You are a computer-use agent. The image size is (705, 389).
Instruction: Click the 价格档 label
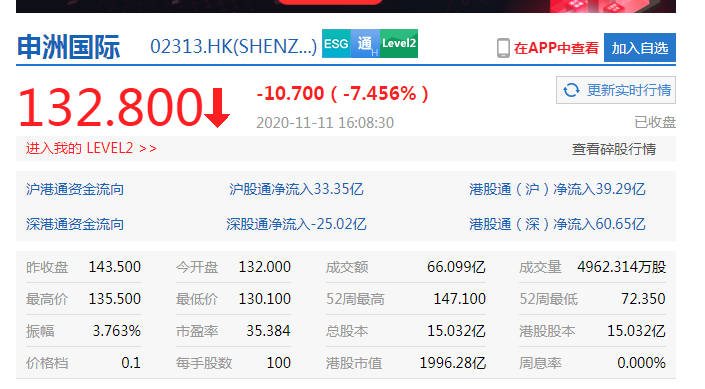pos(47,363)
